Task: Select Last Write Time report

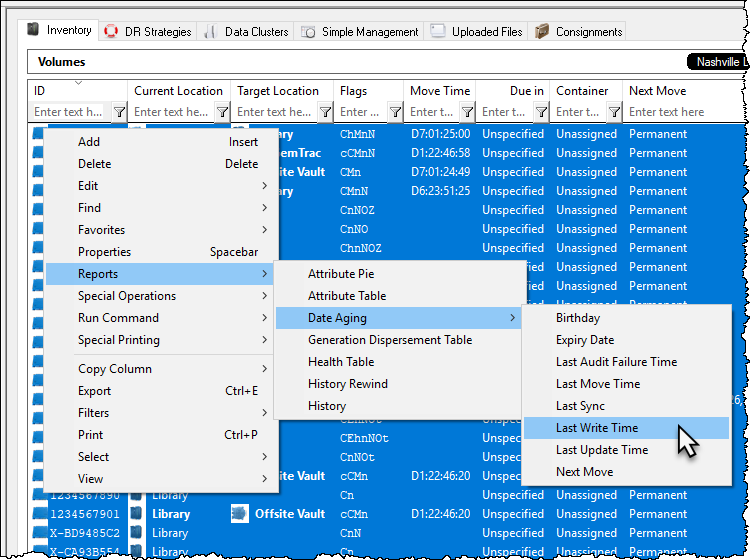Action: tap(627, 428)
